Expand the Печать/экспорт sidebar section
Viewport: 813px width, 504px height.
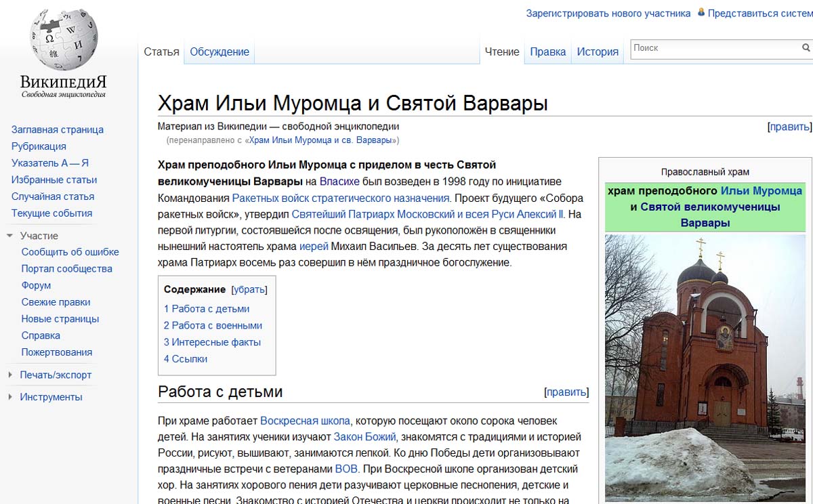click(x=10, y=375)
